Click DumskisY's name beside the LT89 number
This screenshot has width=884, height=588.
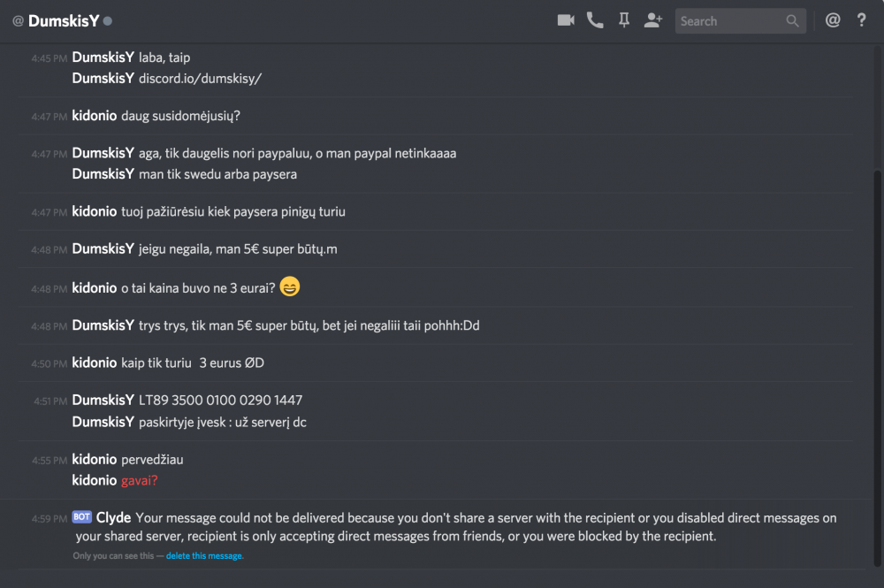pos(103,401)
